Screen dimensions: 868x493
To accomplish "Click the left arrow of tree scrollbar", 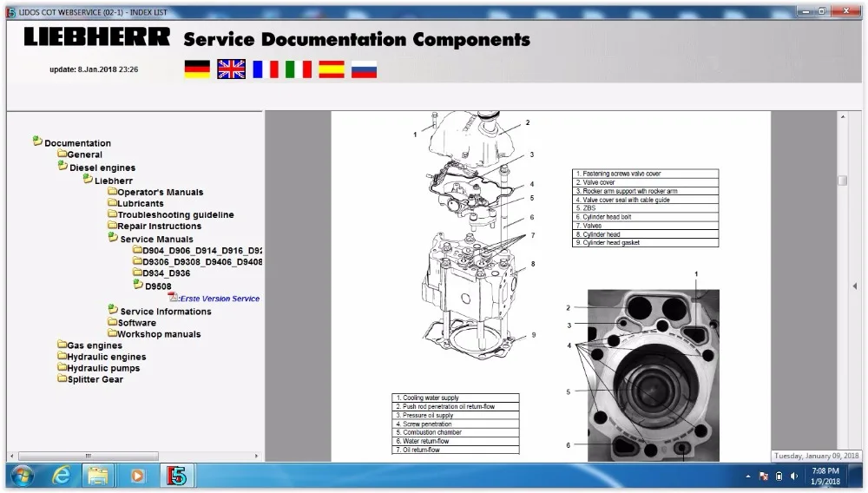I will pyautogui.click(x=11, y=456).
